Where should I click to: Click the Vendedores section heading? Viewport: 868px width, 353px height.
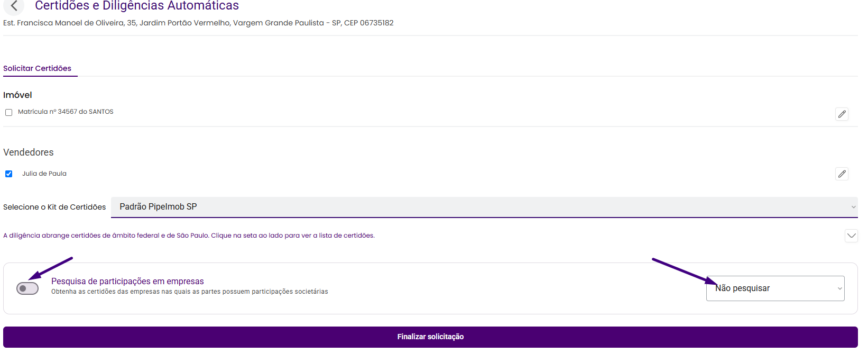pos(29,152)
